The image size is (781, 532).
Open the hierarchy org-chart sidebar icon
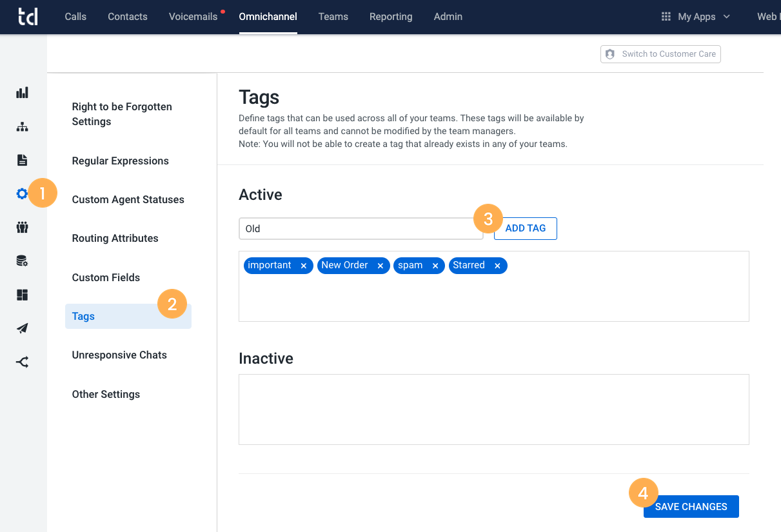23,126
